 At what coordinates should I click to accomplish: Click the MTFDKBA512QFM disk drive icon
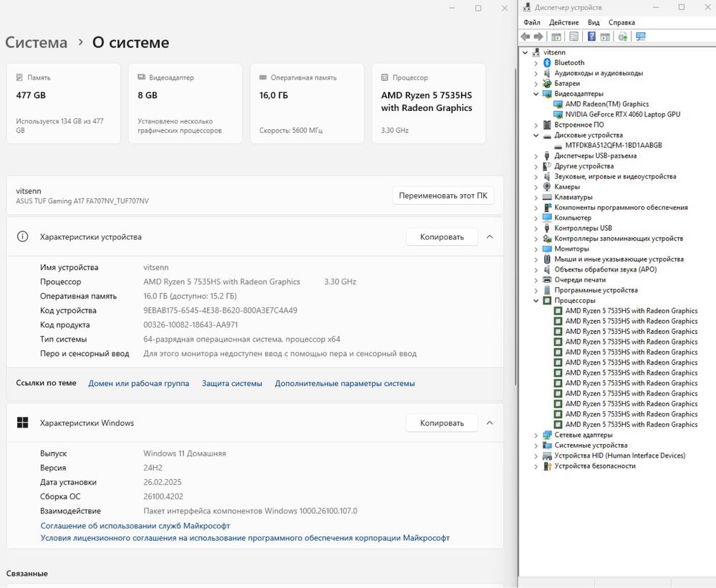[x=558, y=145]
